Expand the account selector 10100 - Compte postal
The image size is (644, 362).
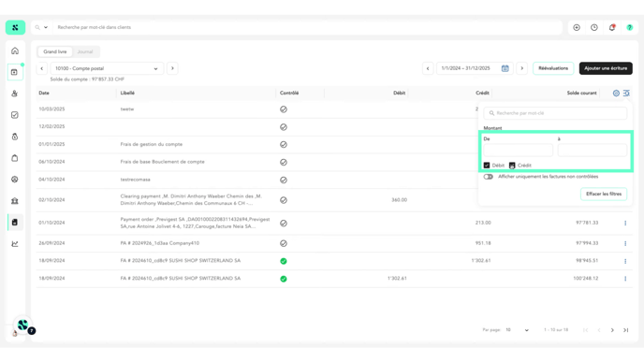point(107,68)
